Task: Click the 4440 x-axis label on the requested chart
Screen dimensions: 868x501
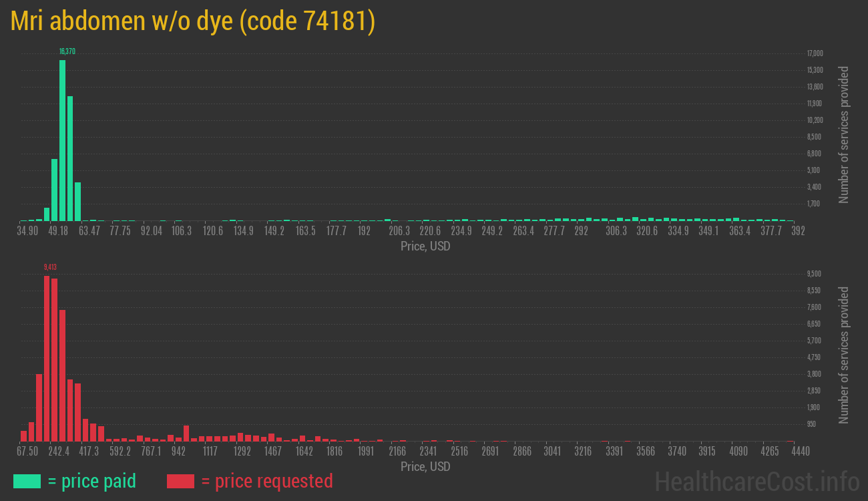Action: tap(791, 452)
